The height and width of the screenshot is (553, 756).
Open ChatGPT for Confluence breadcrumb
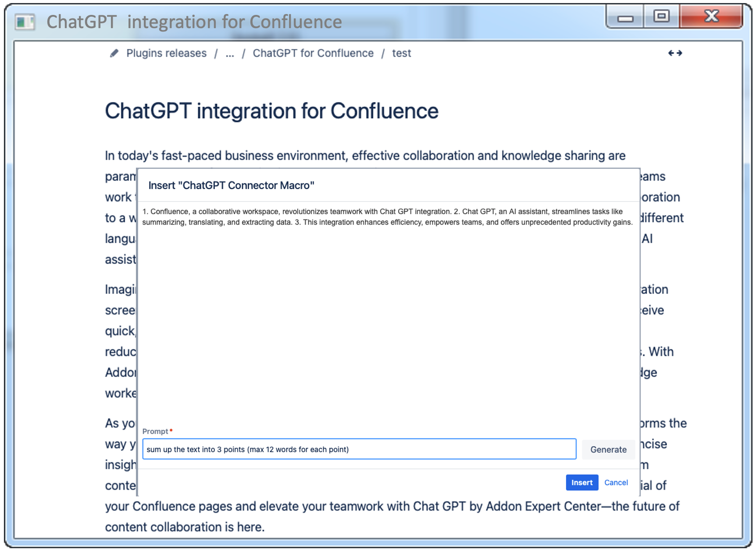pos(313,53)
